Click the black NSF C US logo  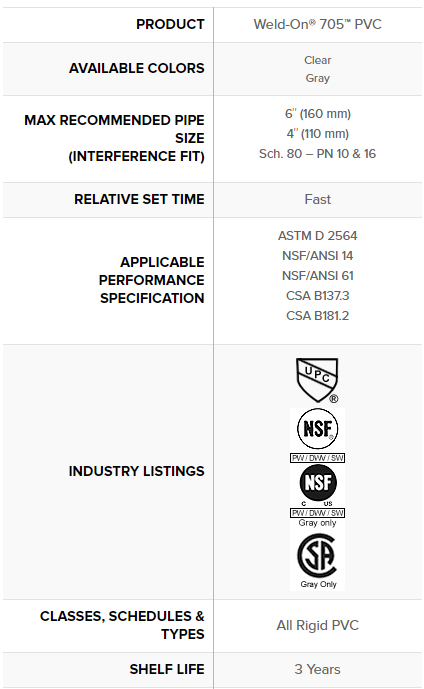(x=318, y=482)
